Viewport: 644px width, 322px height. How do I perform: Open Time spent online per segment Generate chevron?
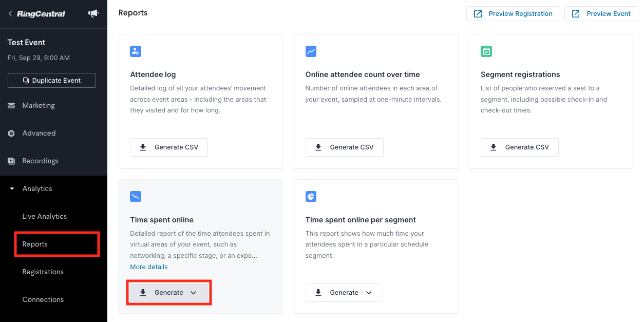point(369,293)
